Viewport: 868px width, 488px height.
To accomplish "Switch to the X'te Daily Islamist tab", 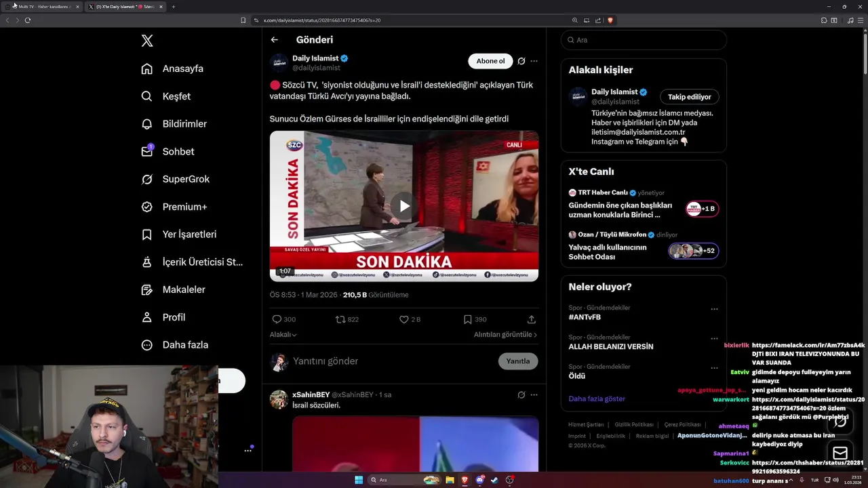I will [x=125, y=7].
